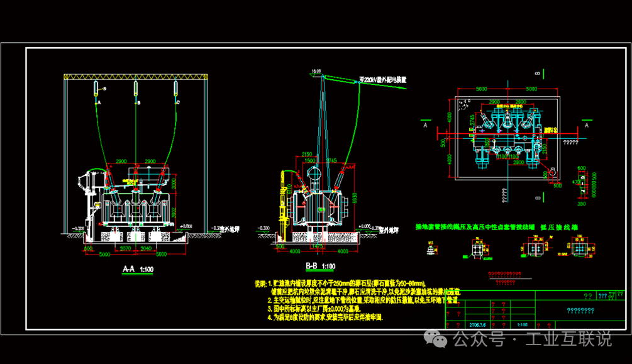
Task: Click left "5000" dimension above plan view
Action: point(482,89)
